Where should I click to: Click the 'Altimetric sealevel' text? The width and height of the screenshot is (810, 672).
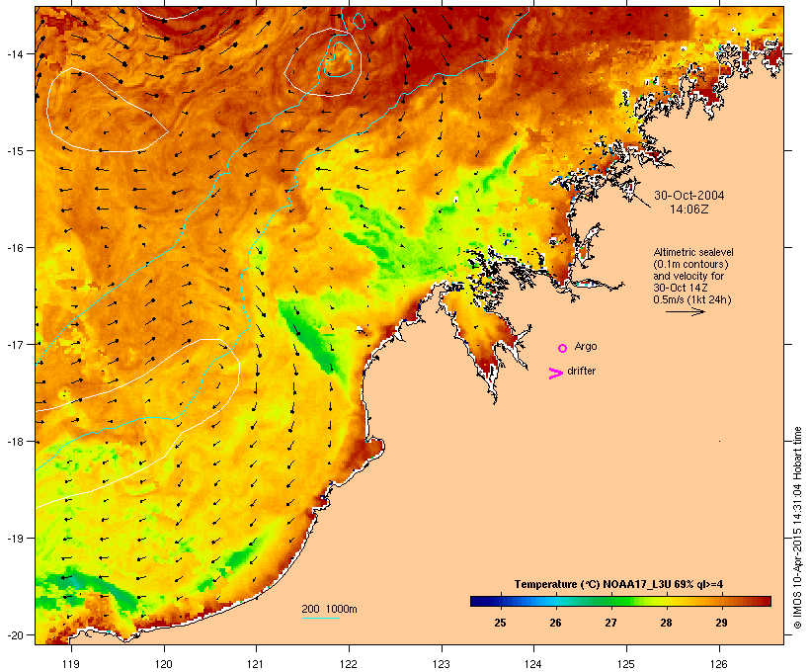(x=693, y=252)
